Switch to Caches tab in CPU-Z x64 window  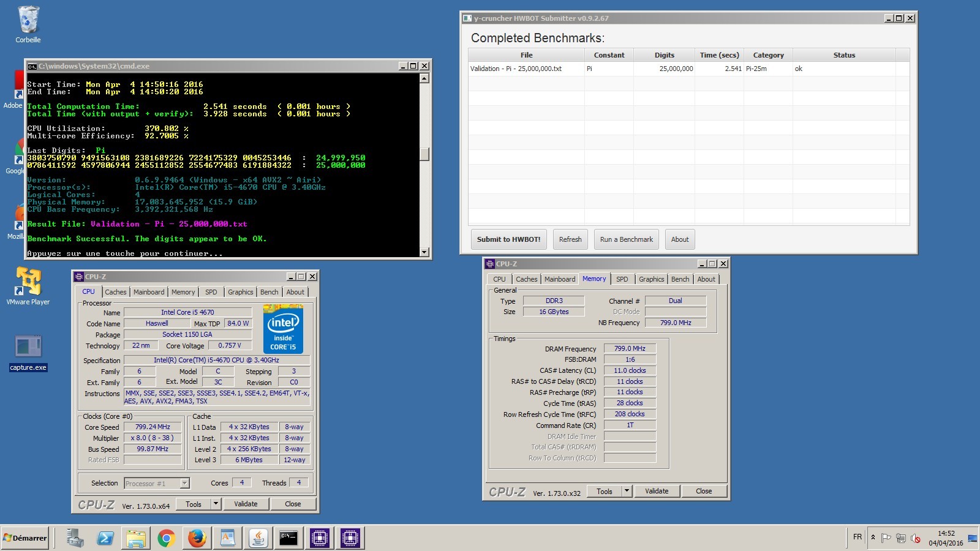click(115, 292)
